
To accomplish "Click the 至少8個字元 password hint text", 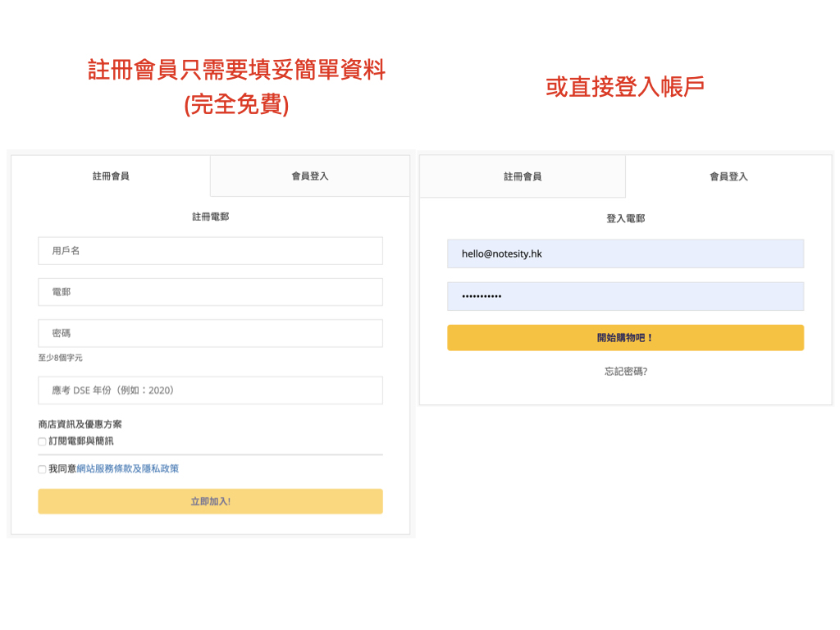I will pos(60,358).
